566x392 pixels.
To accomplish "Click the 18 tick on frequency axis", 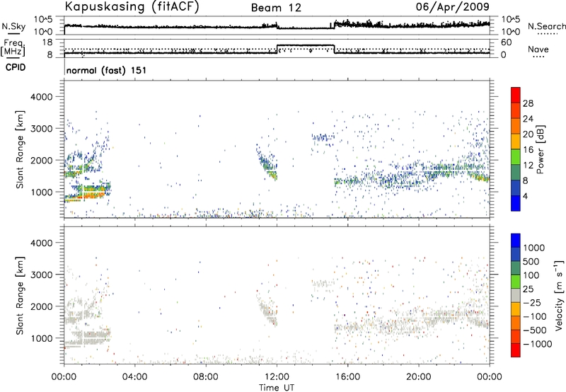I will pyautogui.click(x=47, y=42).
